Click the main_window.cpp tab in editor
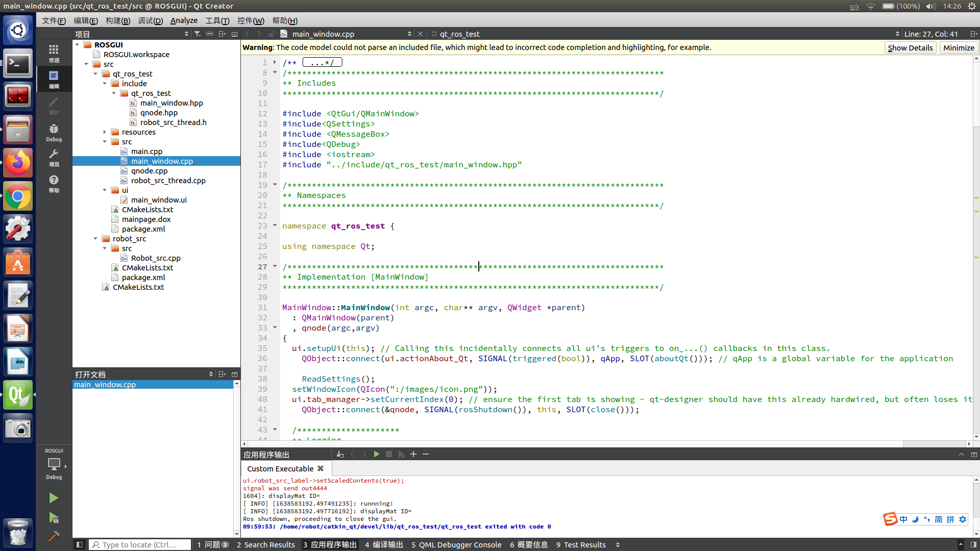The width and height of the screenshot is (980, 551). click(x=324, y=34)
